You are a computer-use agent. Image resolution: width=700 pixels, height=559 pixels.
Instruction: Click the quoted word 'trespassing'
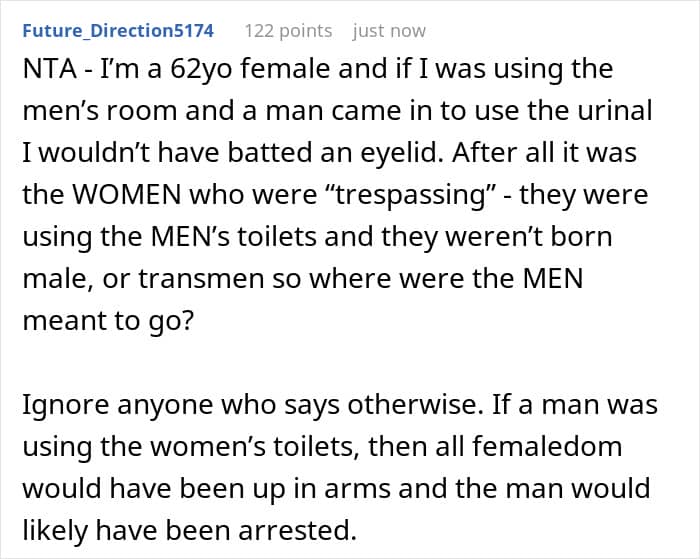[x=410, y=196]
